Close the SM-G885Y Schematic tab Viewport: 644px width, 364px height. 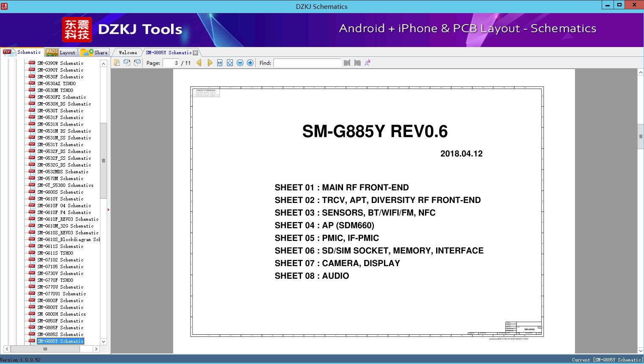click(x=195, y=53)
